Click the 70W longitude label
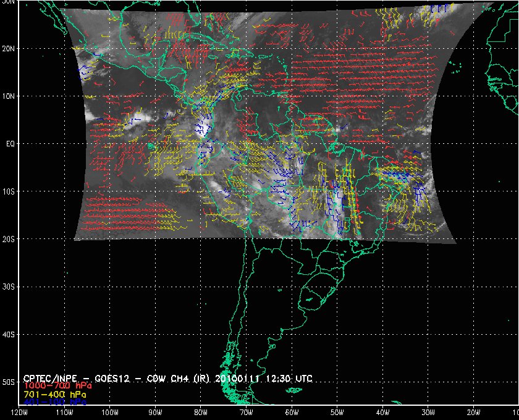This screenshot has height=420, width=519. click(x=247, y=413)
